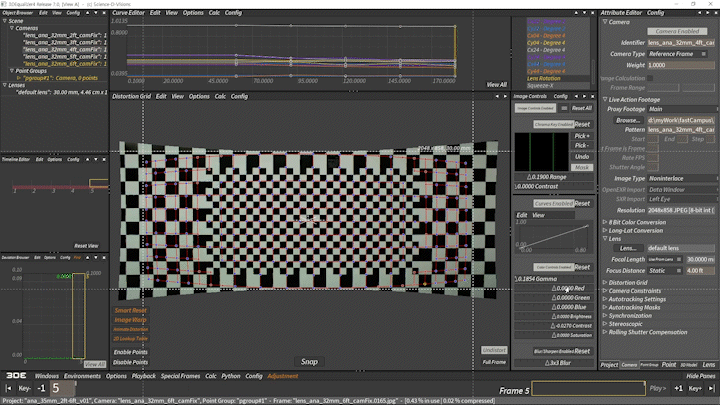Viewport: 720px width, 405px height.
Task: Switch to the Lens tab in Attribute Editor
Action: [709, 365]
